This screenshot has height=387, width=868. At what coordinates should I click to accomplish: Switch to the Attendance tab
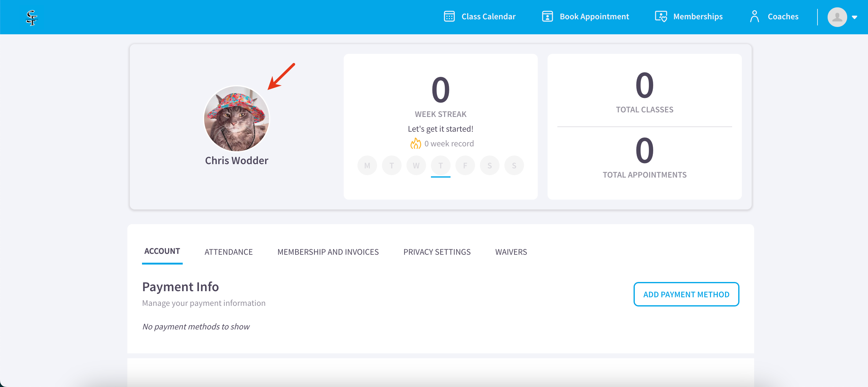228,252
